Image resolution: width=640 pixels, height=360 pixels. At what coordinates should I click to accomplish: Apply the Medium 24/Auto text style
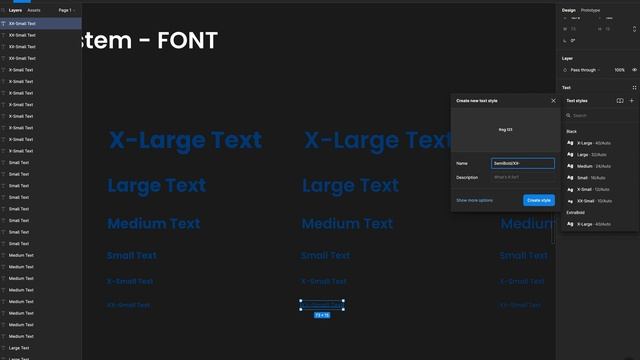(594, 166)
